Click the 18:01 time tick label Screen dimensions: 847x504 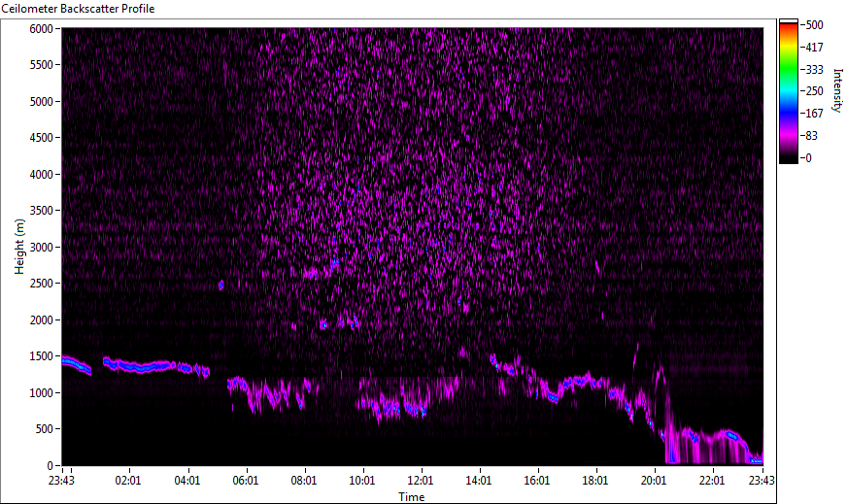(595, 481)
